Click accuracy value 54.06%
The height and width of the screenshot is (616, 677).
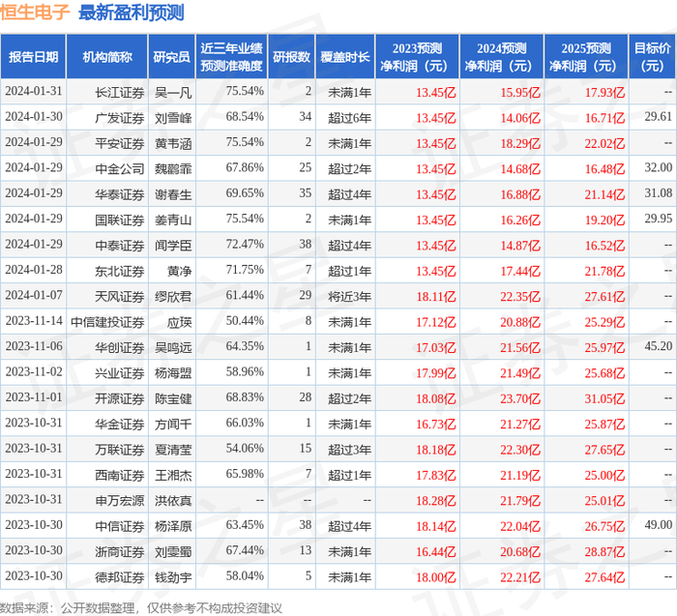pos(245,448)
